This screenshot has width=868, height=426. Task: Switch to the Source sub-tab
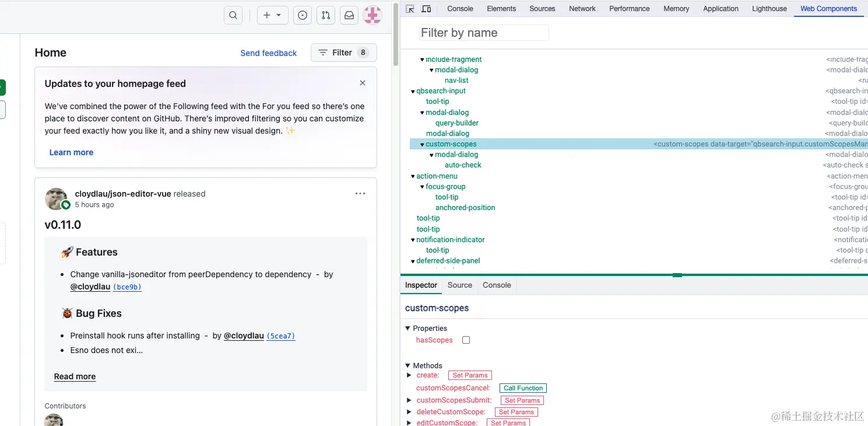(459, 285)
